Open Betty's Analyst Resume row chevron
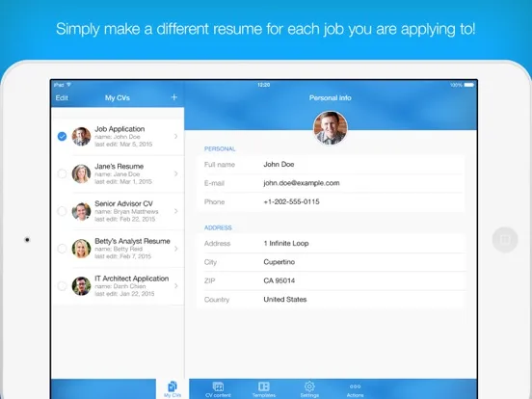Viewport: 532px width, 399px height. pyautogui.click(x=175, y=249)
